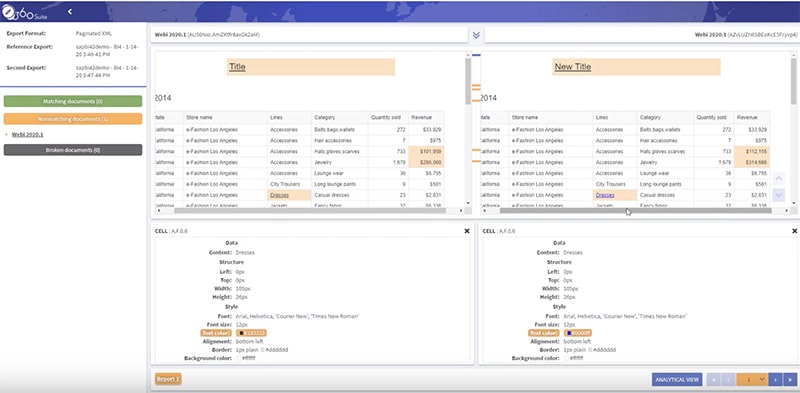Image resolution: width=800 pixels, height=393 pixels.
Task: Select the highlighted $112,155 revenue cell
Action: tap(752, 152)
